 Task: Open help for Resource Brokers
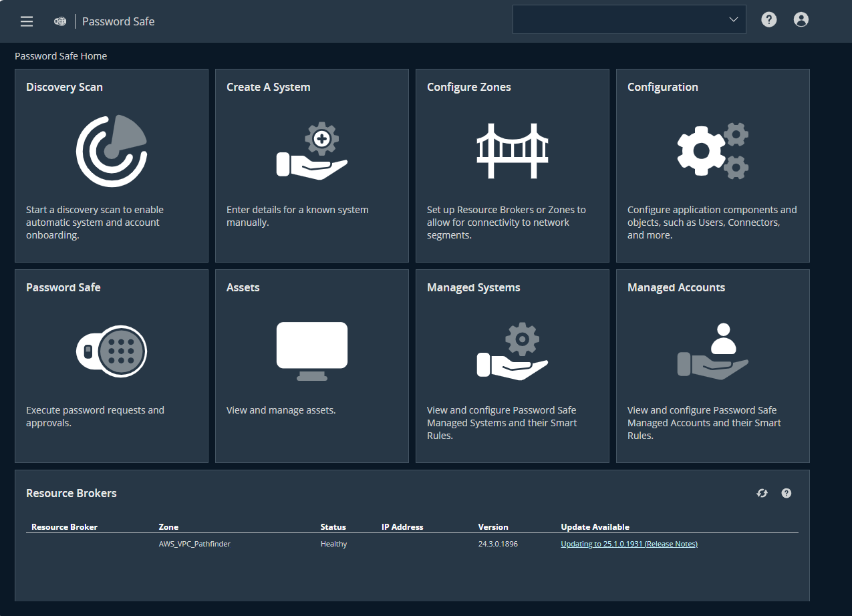[x=786, y=493]
